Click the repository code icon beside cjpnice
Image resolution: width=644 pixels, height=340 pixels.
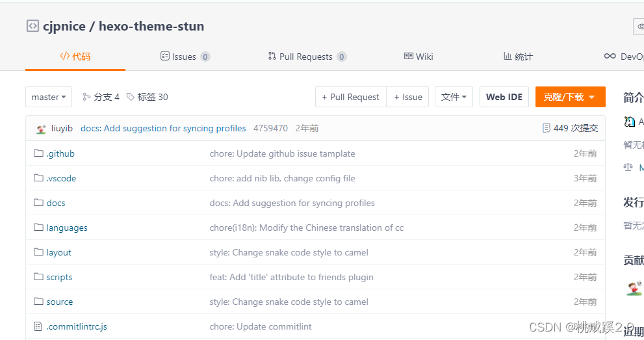click(x=32, y=26)
